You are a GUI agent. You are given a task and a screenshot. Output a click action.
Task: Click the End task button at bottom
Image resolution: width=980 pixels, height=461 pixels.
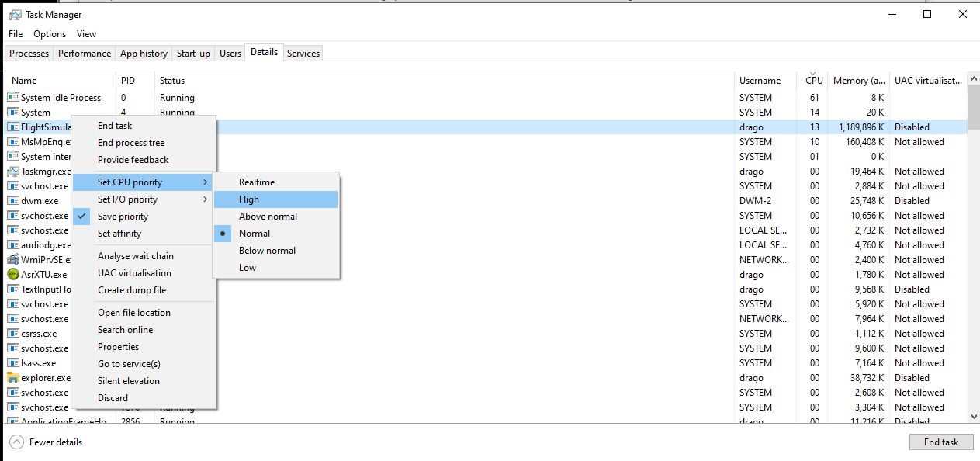tap(940, 442)
